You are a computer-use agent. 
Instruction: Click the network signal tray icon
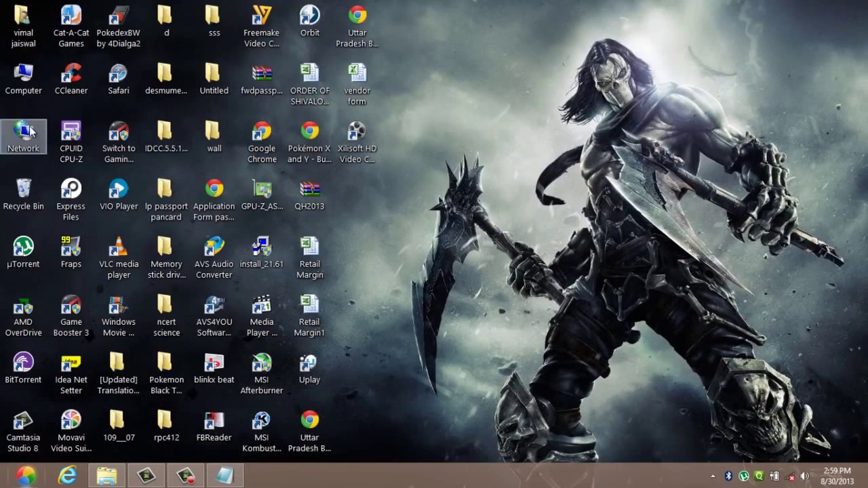coord(790,476)
